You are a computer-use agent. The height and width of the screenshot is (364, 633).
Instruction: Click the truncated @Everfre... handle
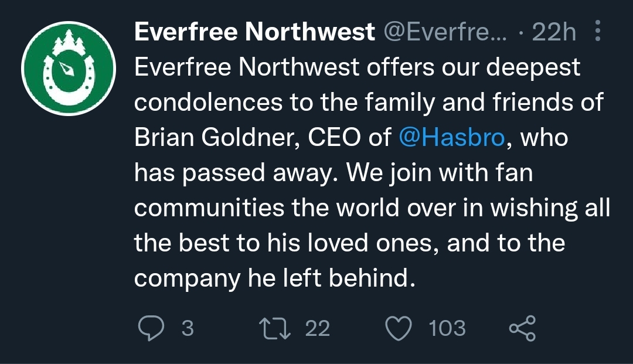[x=445, y=32]
